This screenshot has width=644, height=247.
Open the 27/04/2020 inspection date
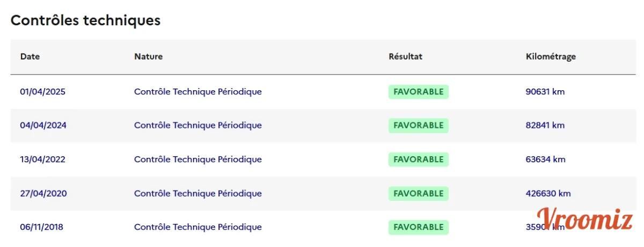pyautogui.click(x=43, y=193)
